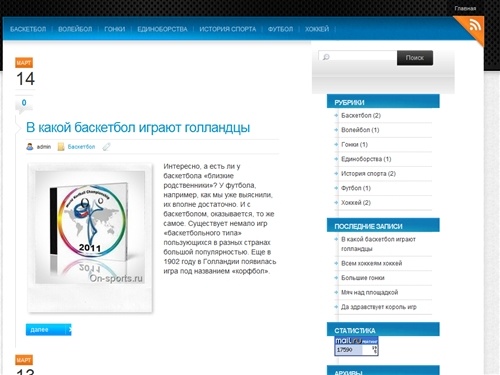Click the magnifier icon in search box
The image size is (500, 375).
326,57
